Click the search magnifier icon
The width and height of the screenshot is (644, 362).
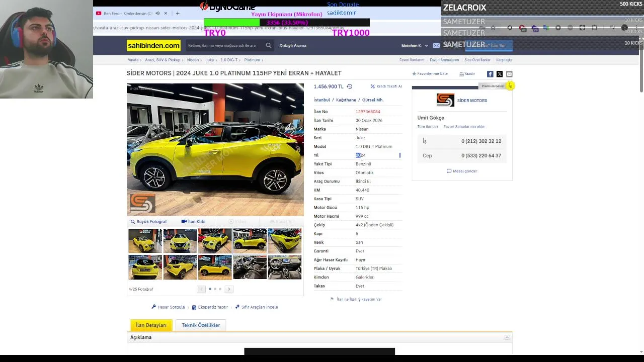pyautogui.click(x=268, y=45)
